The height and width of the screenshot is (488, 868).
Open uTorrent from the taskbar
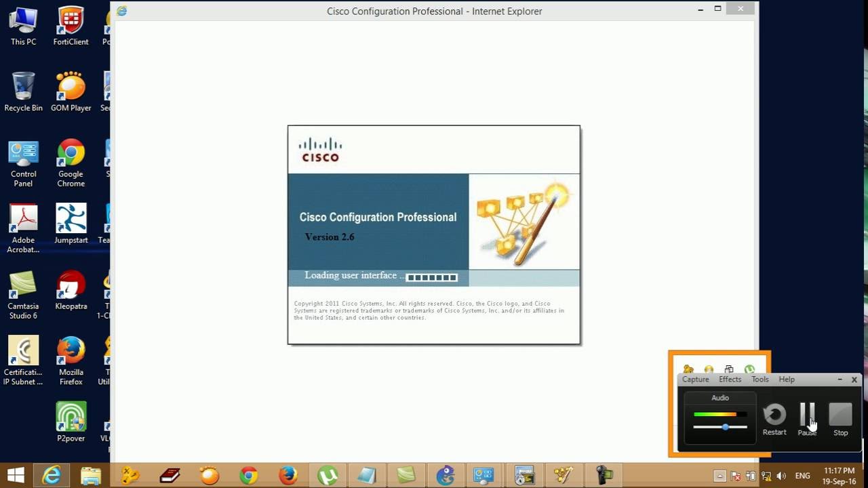[328, 475]
